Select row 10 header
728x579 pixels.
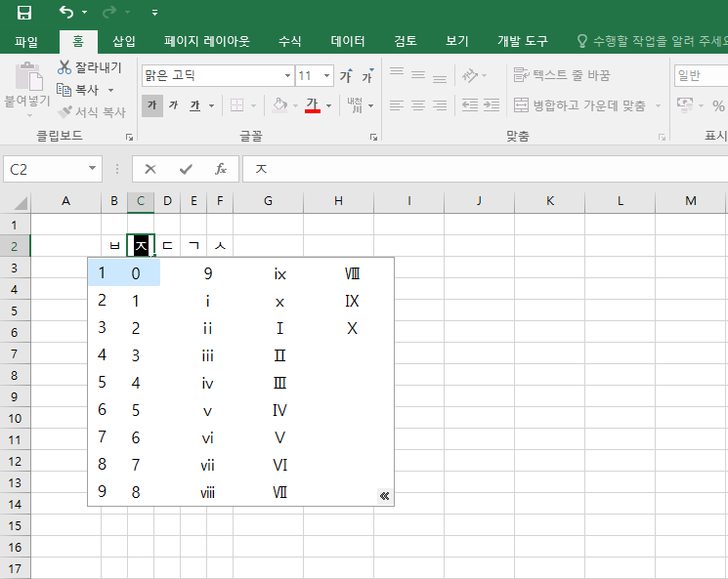point(15,419)
